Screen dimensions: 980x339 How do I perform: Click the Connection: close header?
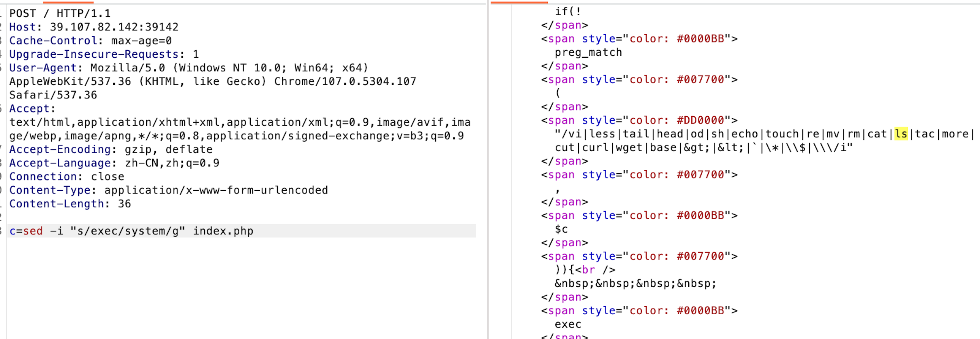pos(66,177)
